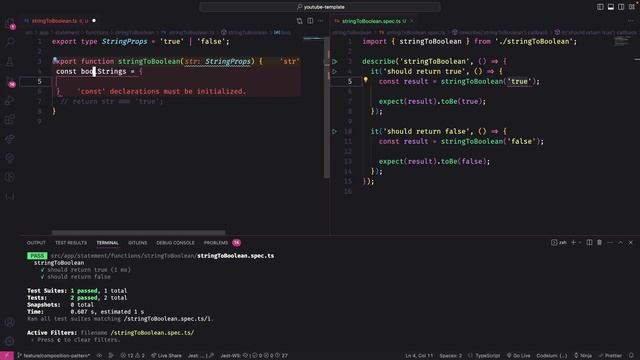Click Go Live in the status bar
Viewport: 640px width, 360px height.
tap(518, 356)
